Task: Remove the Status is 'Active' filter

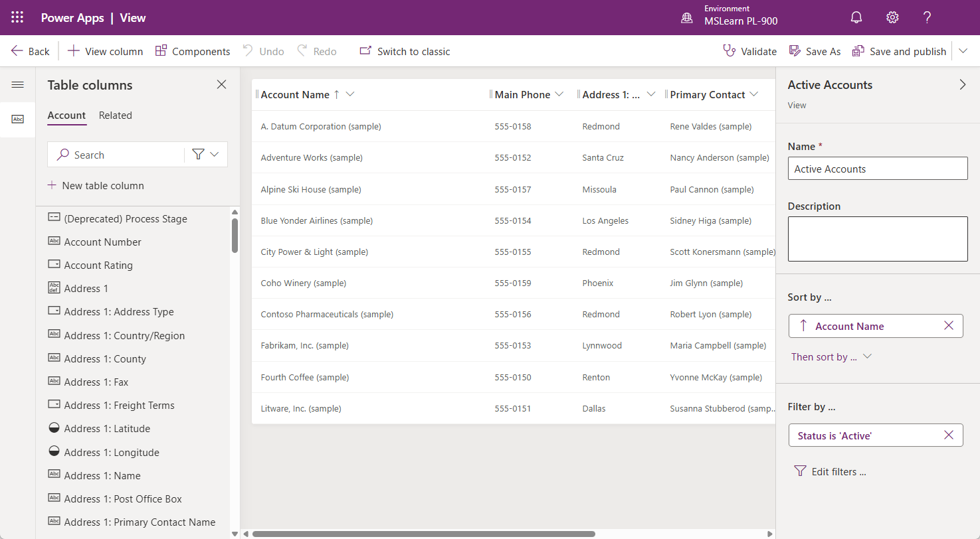Action: click(x=949, y=435)
